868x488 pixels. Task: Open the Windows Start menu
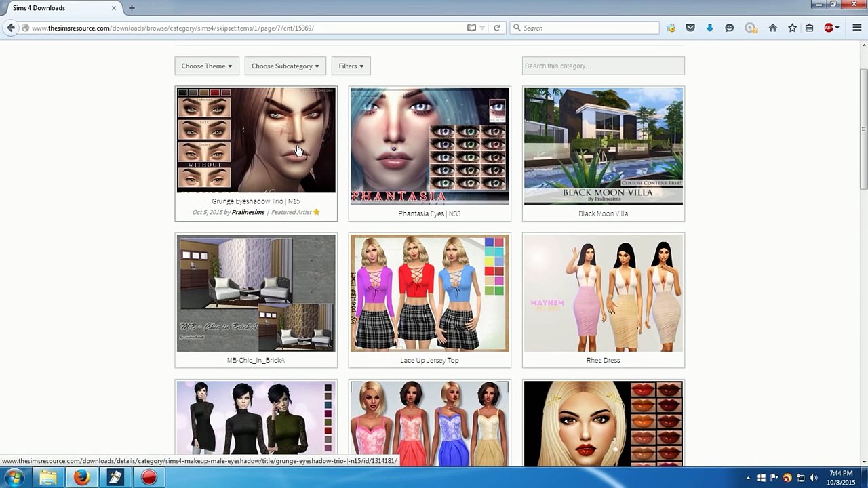pyautogui.click(x=14, y=478)
